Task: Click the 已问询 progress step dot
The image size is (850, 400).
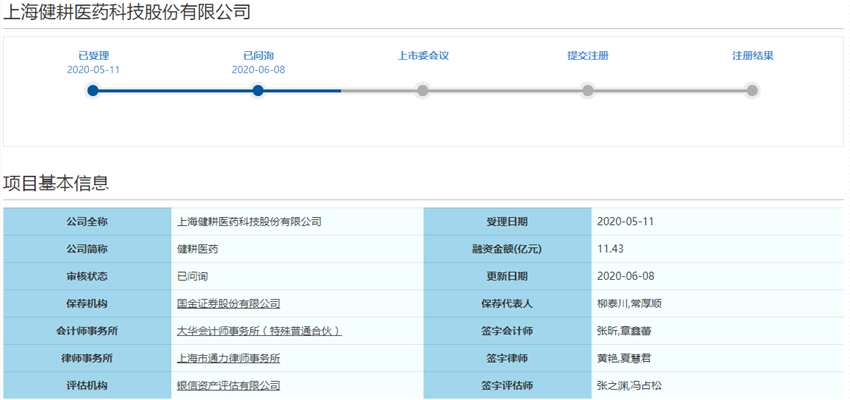Action: click(258, 91)
